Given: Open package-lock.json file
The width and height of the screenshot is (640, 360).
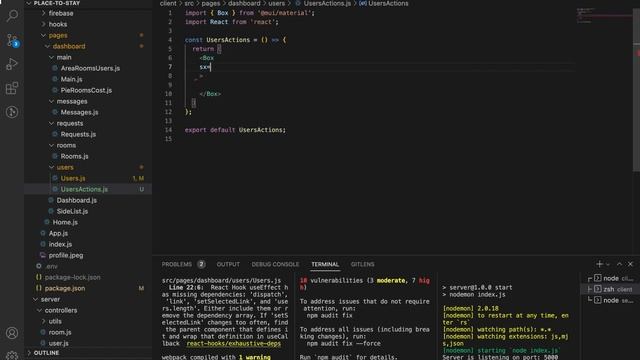Looking at the screenshot, I should pyautogui.click(x=73, y=277).
